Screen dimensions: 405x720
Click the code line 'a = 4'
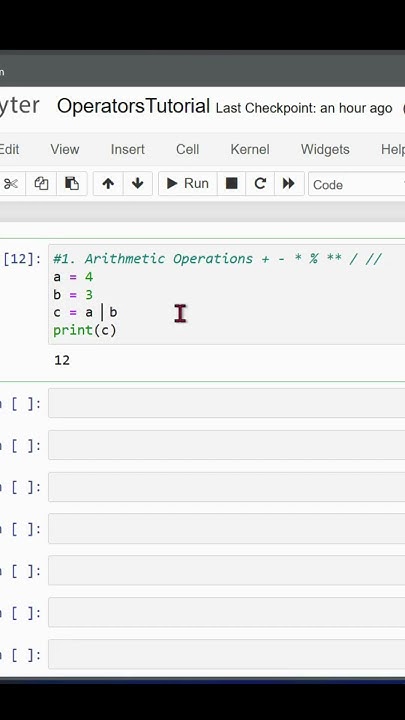[73, 277]
